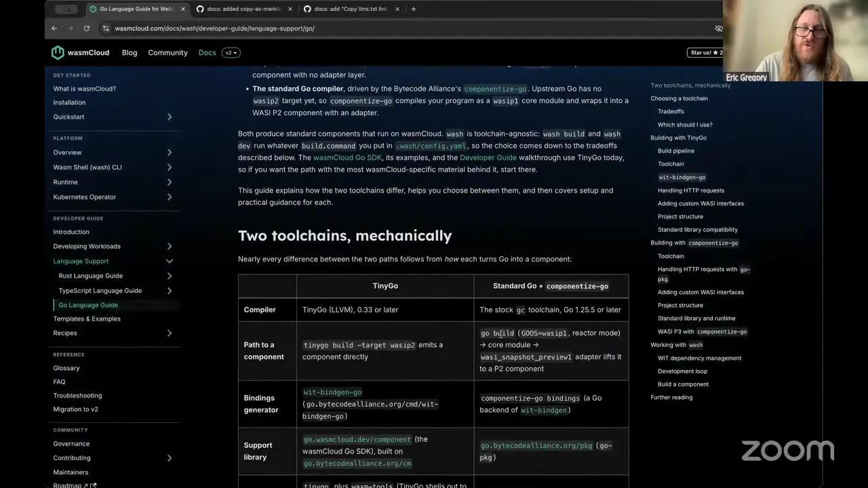Open the v2 version dropdown

click(231, 53)
